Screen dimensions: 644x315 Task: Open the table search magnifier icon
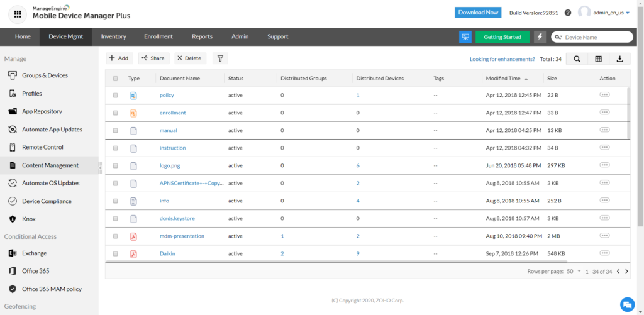577,58
